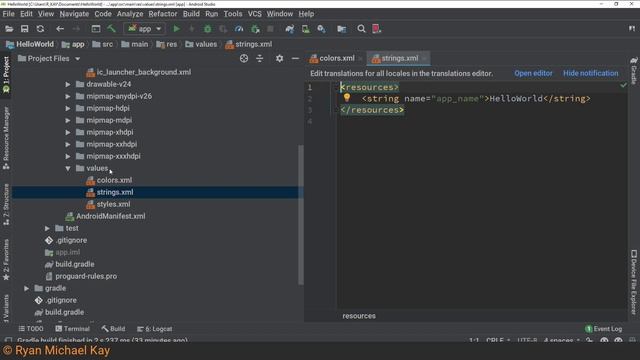Click the Synchronize refresh arrows icon
This screenshot has height=360, width=640.
pos(40,29)
